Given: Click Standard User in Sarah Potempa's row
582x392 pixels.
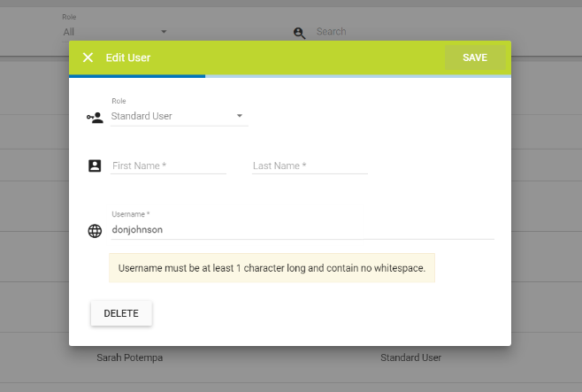Looking at the screenshot, I should click(410, 357).
